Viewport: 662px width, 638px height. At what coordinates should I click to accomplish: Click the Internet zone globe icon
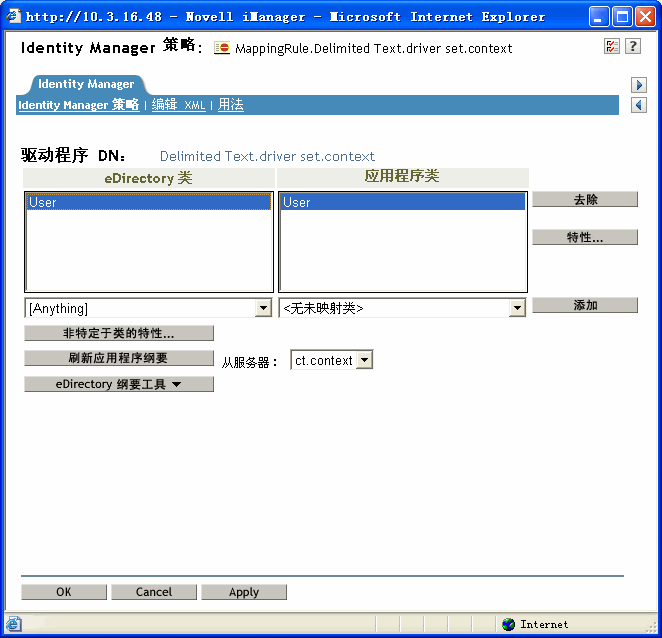pos(509,624)
